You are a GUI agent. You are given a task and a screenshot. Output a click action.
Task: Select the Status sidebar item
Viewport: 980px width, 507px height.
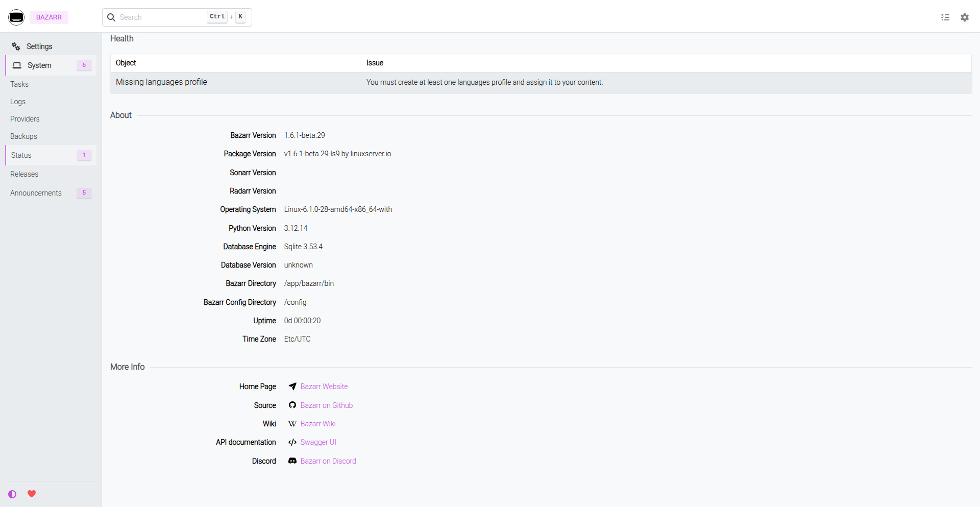[51, 155]
